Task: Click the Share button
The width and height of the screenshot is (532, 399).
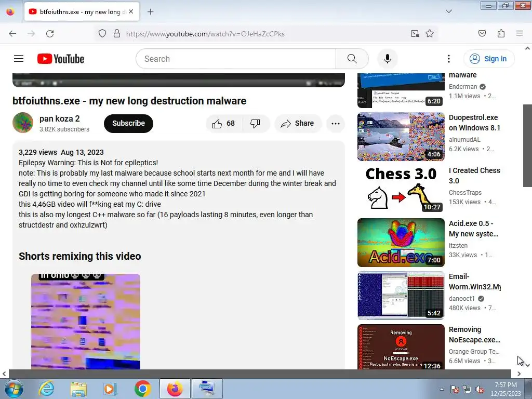Action: pyautogui.click(x=298, y=124)
